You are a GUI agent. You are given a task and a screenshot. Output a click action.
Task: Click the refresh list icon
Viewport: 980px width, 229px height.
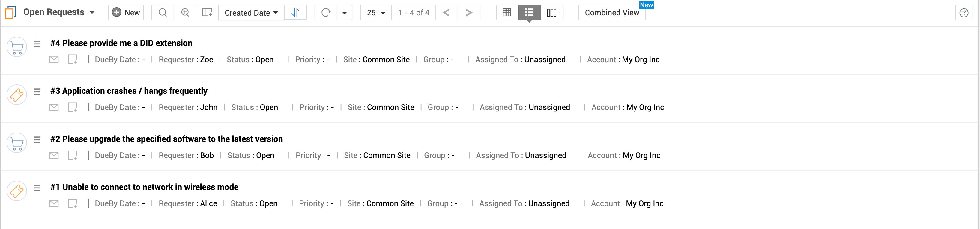(326, 13)
